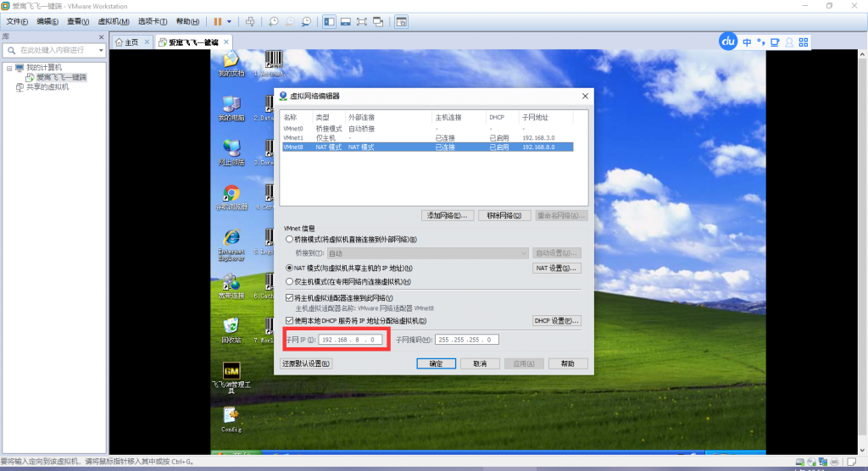This screenshot has height=471, width=868.
Task: Click the hard disk status icon in status bar
Action: (800, 462)
